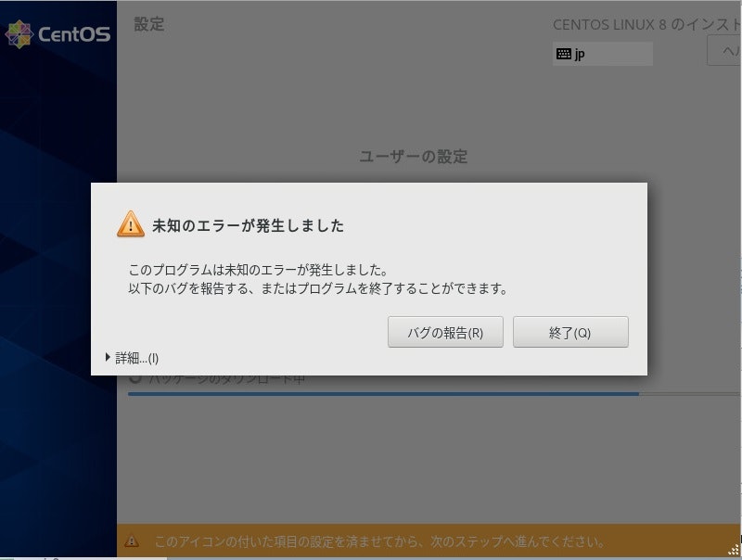Click the ユーザーの設定 heading
This screenshot has width=742, height=560.
pyautogui.click(x=413, y=157)
